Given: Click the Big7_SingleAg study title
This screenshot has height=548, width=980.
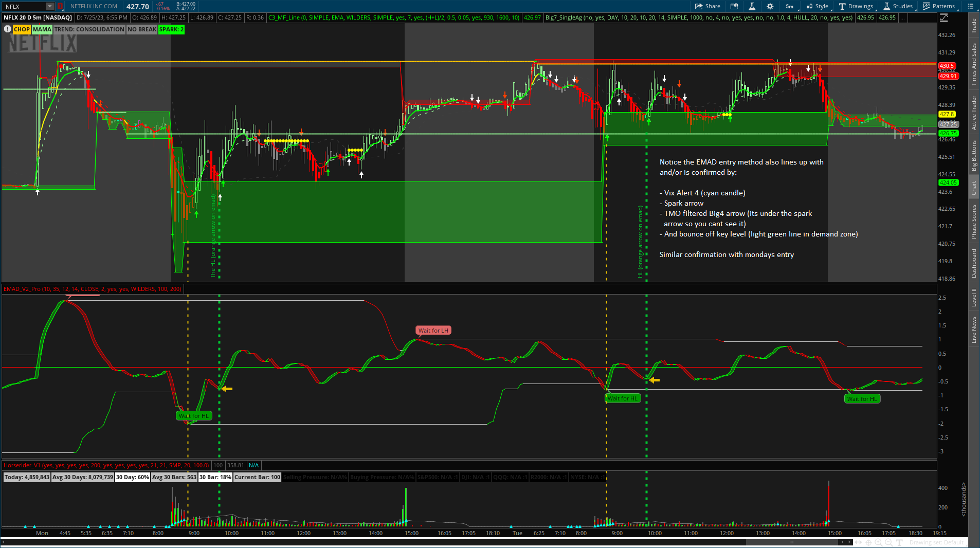Looking at the screenshot, I should (699, 17).
